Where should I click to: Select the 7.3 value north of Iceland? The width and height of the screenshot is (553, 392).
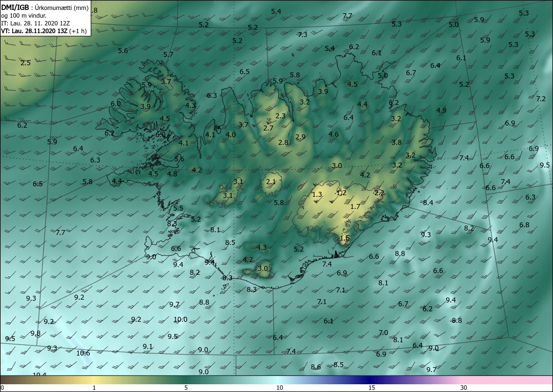pos(302,34)
